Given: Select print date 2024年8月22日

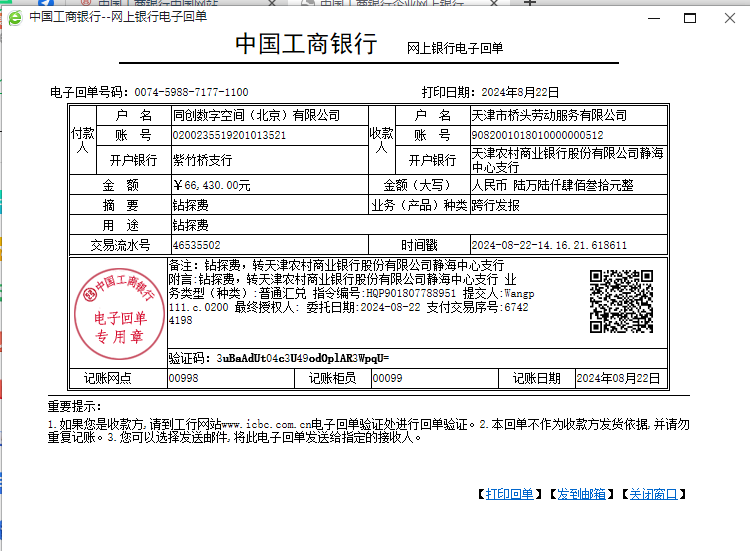Looking at the screenshot, I should (x=520, y=92).
